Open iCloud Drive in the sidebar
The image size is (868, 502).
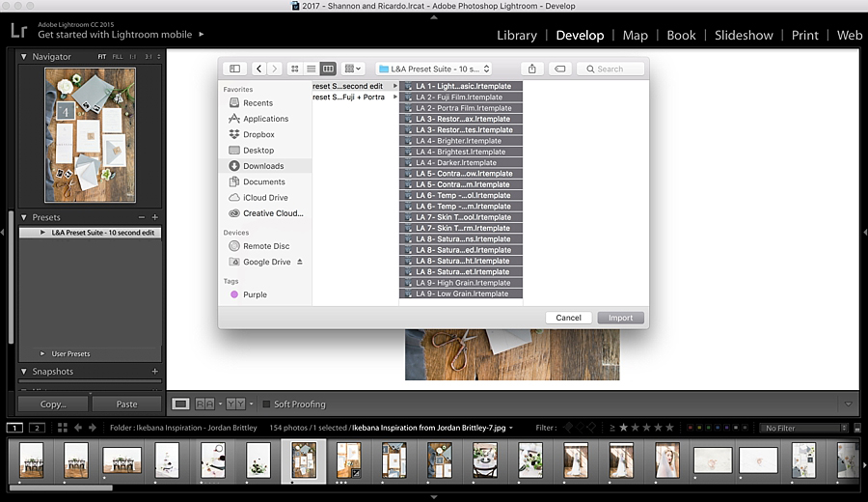click(265, 197)
